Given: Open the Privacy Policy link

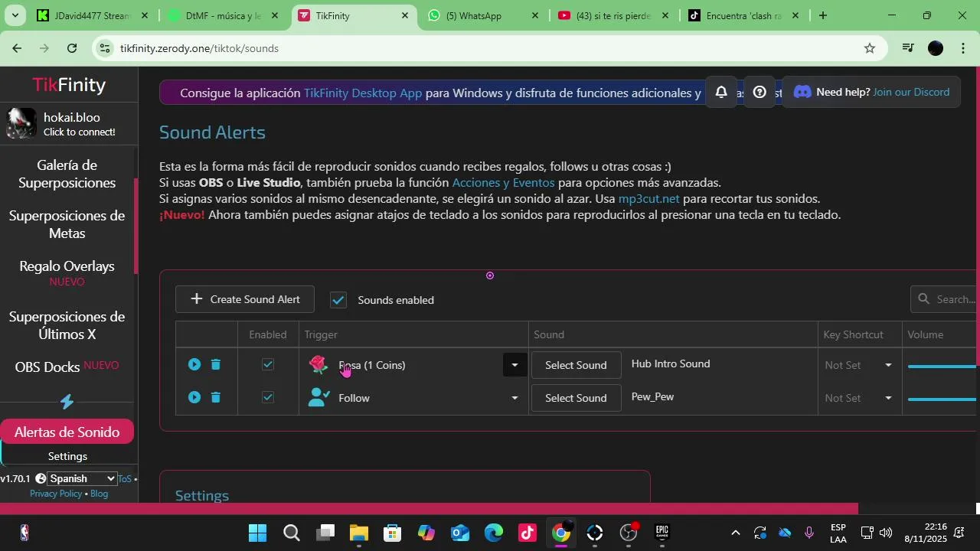Looking at the screenshot, I should 56,494.
